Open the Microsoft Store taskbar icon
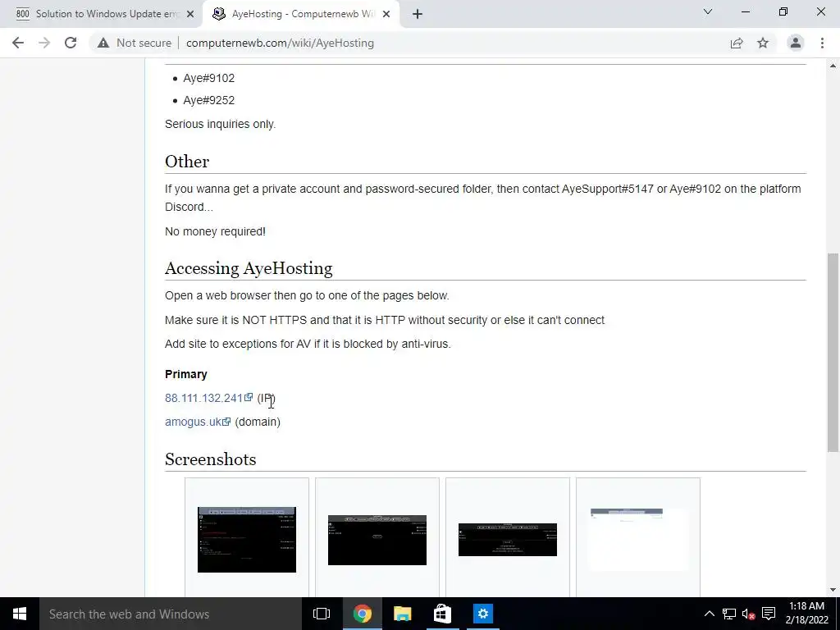 [442, 614]
